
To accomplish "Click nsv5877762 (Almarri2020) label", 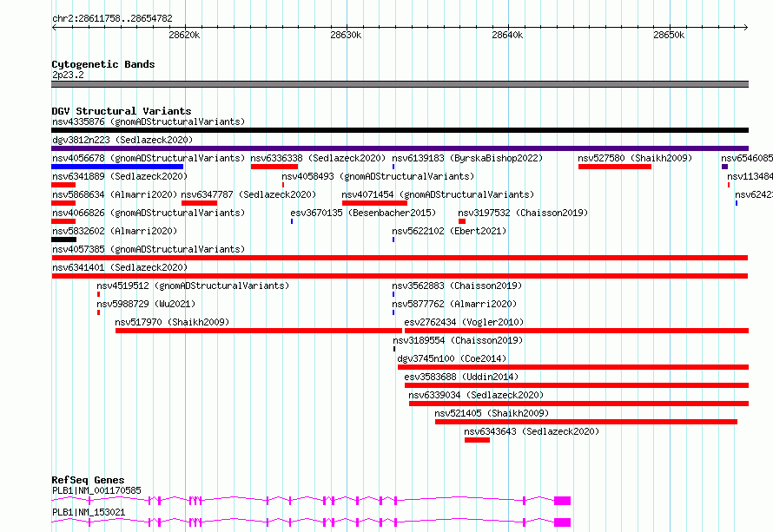I will pyautogui.click(x=454, y=304).
